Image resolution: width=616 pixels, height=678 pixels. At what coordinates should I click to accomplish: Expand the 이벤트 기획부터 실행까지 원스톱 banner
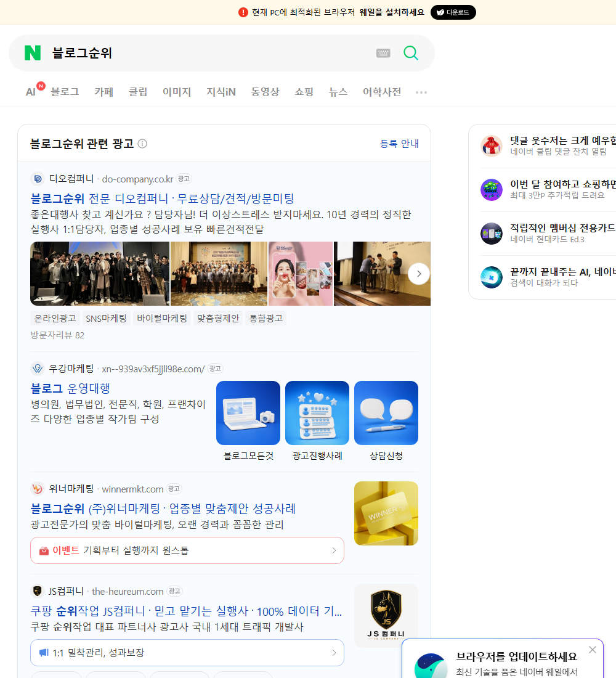pyautogui.click(x=187, y=550)
